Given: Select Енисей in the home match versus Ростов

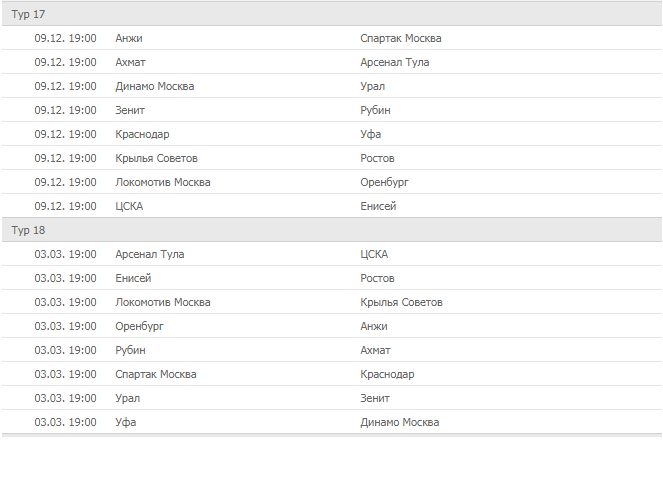Looking at the screenshot, I should point(133,278).
